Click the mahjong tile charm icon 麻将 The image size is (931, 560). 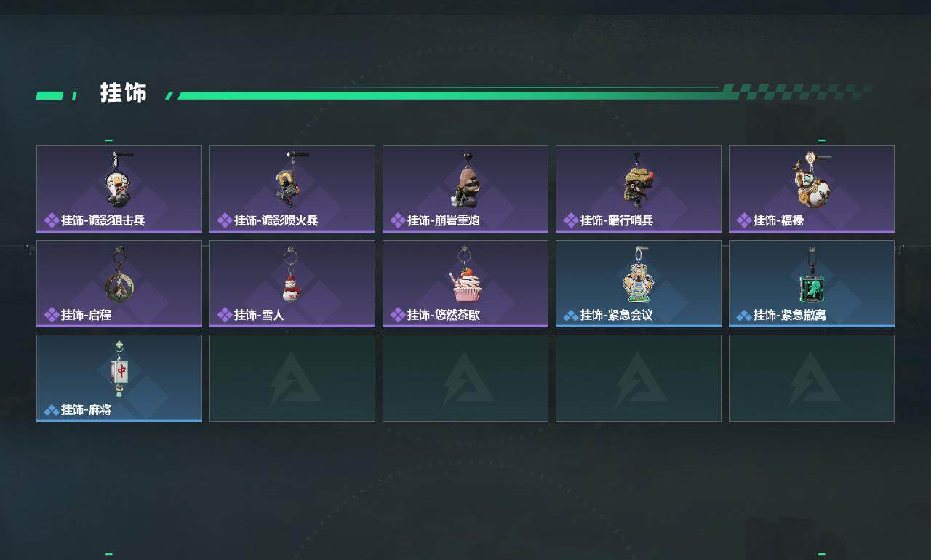point(120,369)
